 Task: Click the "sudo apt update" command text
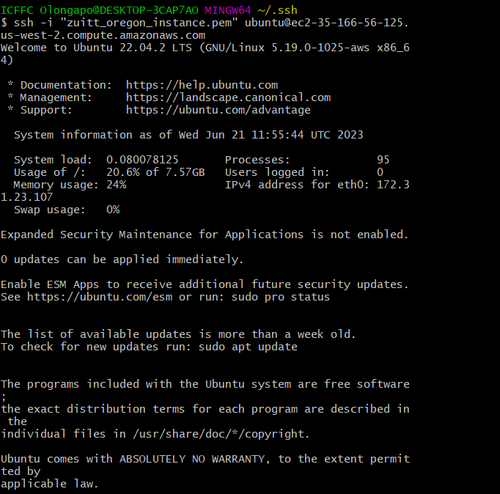point(248,347)
